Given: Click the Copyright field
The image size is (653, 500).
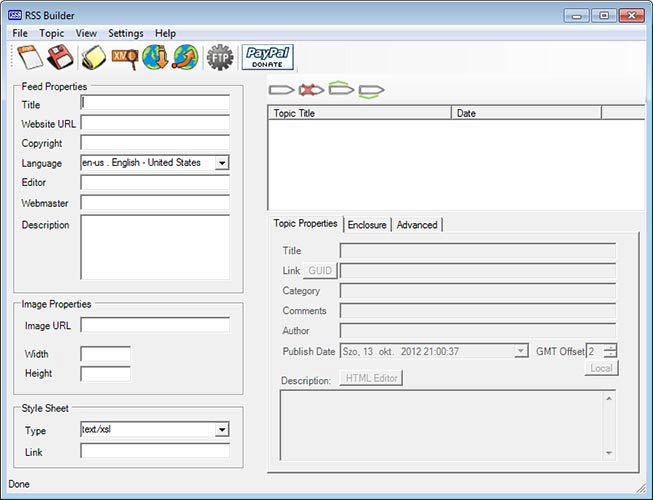Looking at the screenshot, I should coord(155,142).
